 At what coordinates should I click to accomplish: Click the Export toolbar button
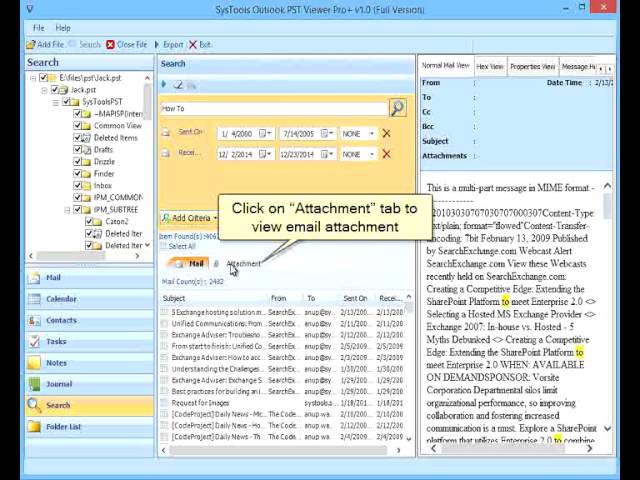pos(169,45)
